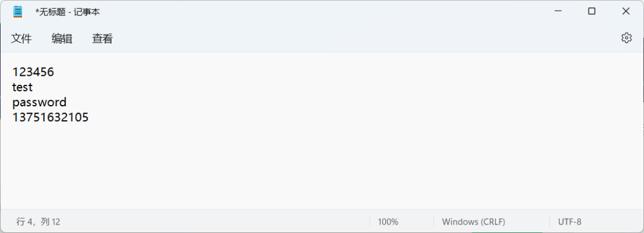Close the Notepad window
Screen dimensions: 644x233
click(x=626, y=11)
